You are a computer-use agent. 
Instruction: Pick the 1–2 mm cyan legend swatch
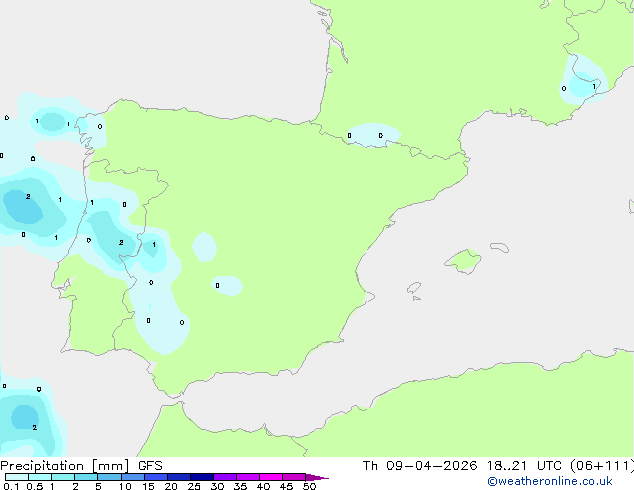(63, 477)
